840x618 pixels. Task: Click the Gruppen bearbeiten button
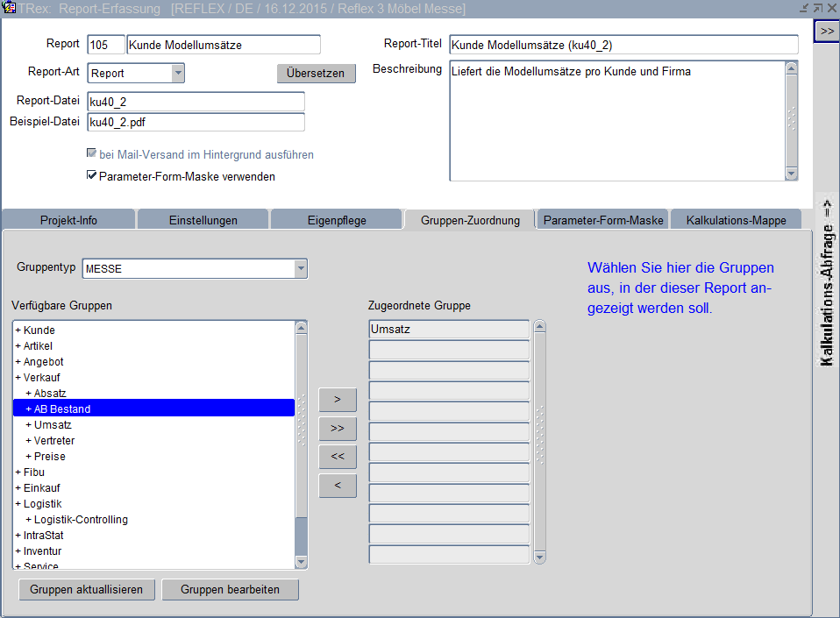230,590
